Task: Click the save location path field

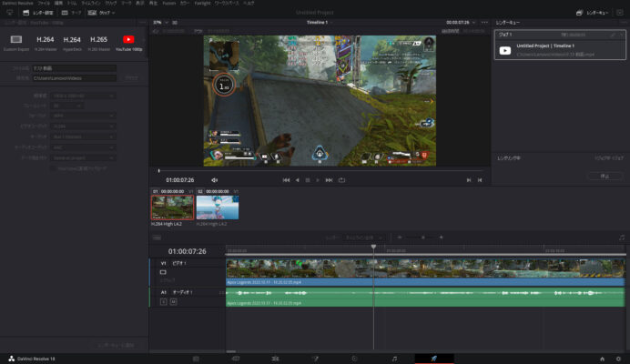Action: (x=75, y=78)
